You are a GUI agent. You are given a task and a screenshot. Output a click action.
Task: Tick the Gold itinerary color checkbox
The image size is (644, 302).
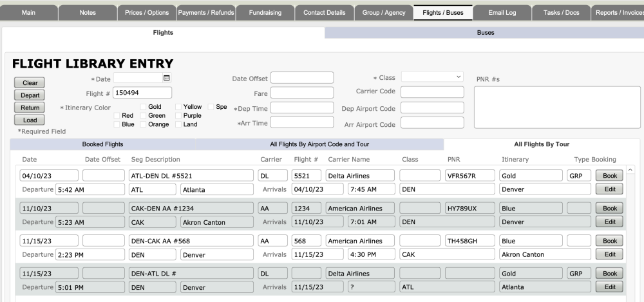tap(144, 107)
